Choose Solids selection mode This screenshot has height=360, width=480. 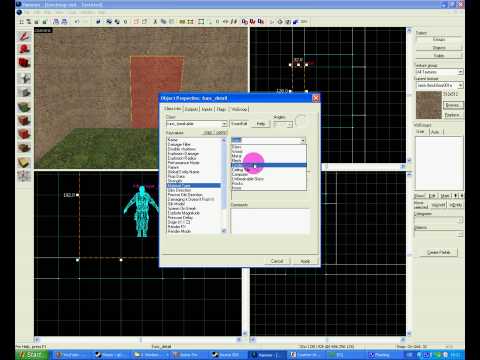click(x=439, y=55)
